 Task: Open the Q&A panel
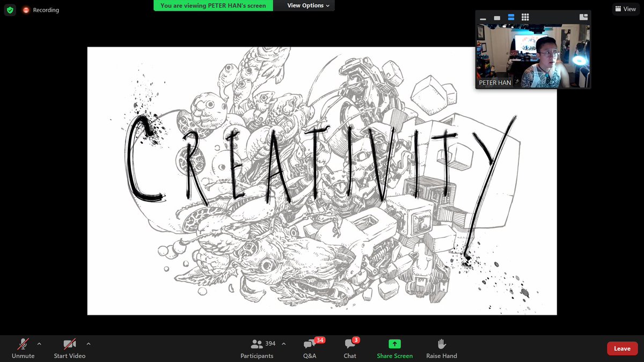point(310,348)
